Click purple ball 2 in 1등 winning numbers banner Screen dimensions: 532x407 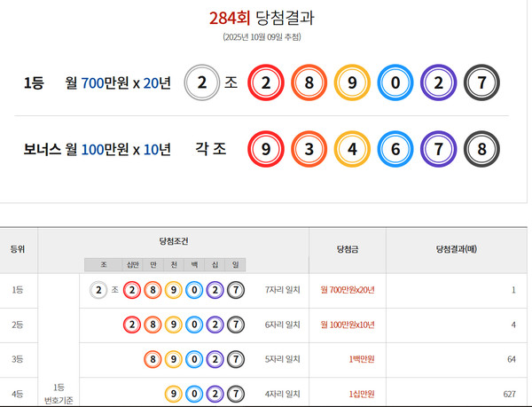438,82
